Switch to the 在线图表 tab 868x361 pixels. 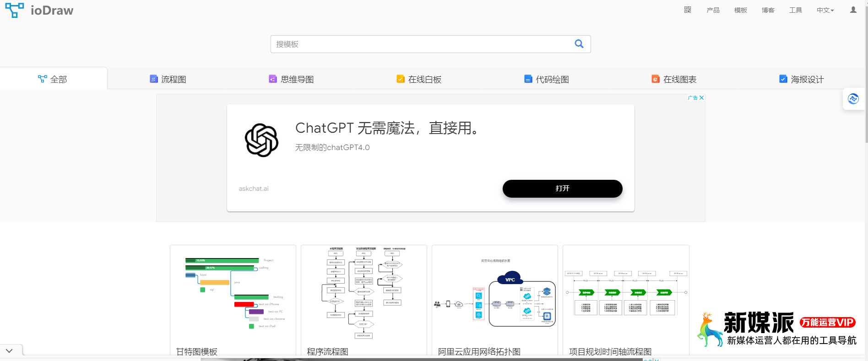pyautogui.click(x=674, y=79)
